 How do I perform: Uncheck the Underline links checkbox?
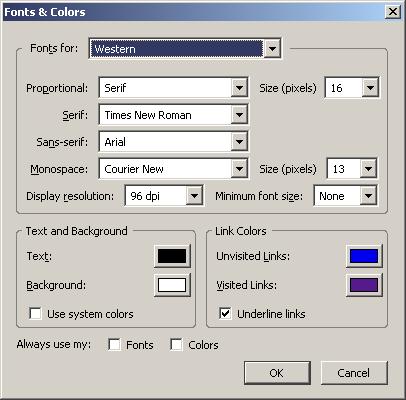(225, 313)
